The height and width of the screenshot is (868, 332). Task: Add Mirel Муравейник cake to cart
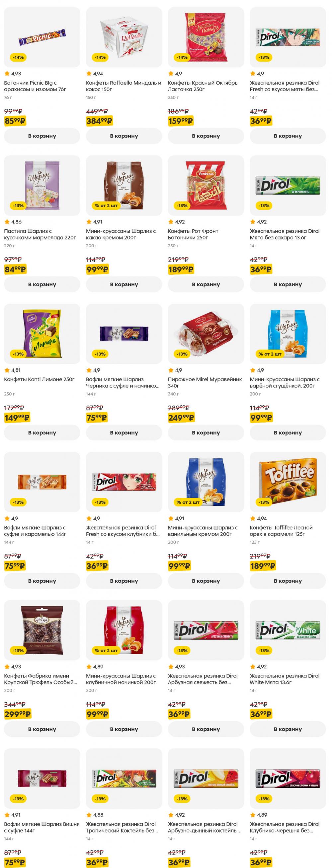206,433
